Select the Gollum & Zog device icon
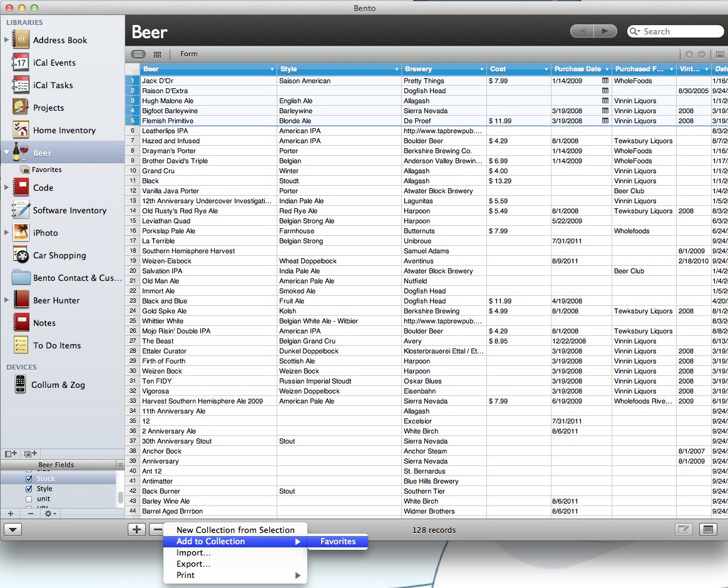This screenshot has width=728, height=588. click(x=20, y=384)
